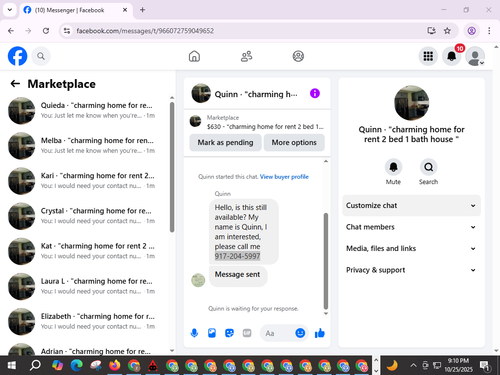Bookmark this page star icon

click(447, 31)
